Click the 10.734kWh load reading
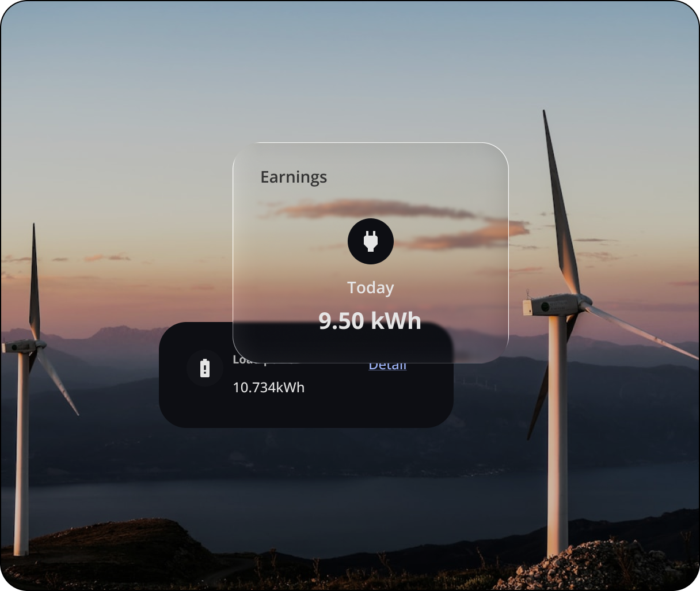Image resolution: width=700 pixels, height=591 pixels. (269, 388)
